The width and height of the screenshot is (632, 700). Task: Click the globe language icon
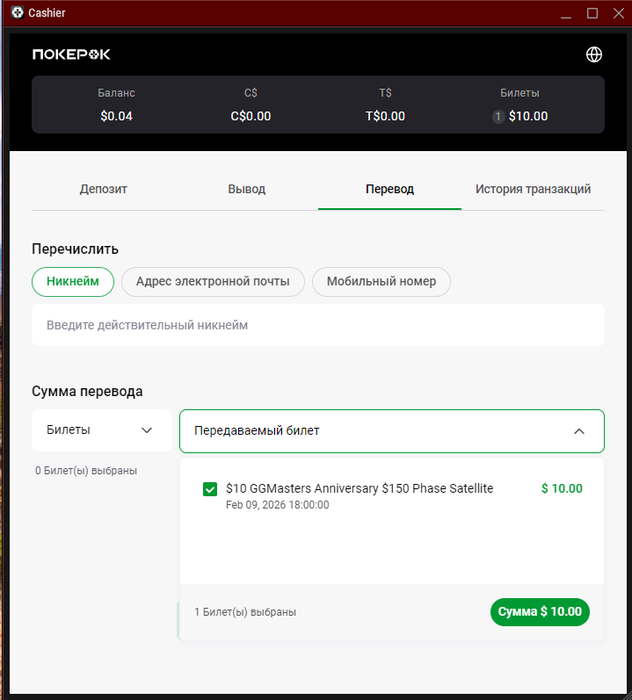(x=594, y=54)
